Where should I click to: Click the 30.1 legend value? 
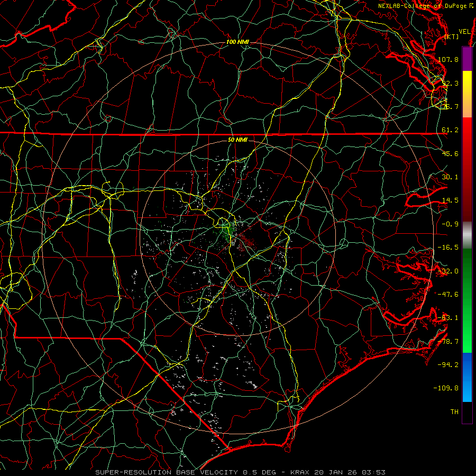click(450, 177)
